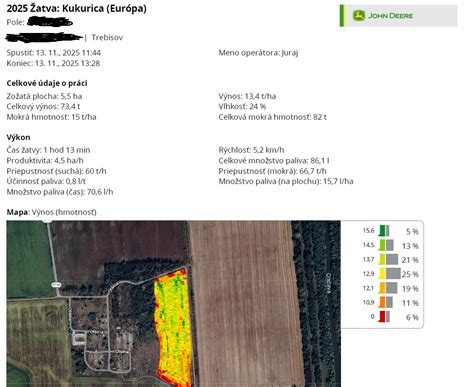Screen dimensions: 474x387
Task: Select the dark green 15.6 legend swatch
Action: [x=382, y=231]
